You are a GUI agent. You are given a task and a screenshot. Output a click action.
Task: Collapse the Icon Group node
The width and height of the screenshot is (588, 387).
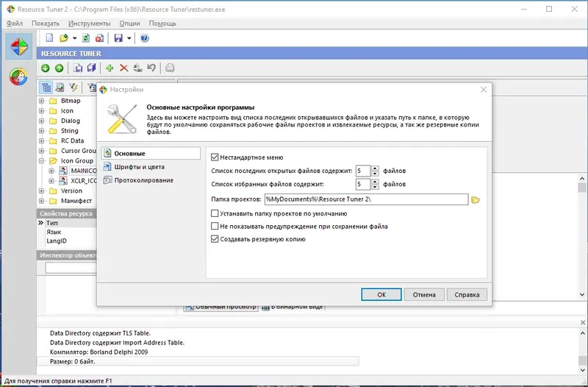(x=42, y=160)
